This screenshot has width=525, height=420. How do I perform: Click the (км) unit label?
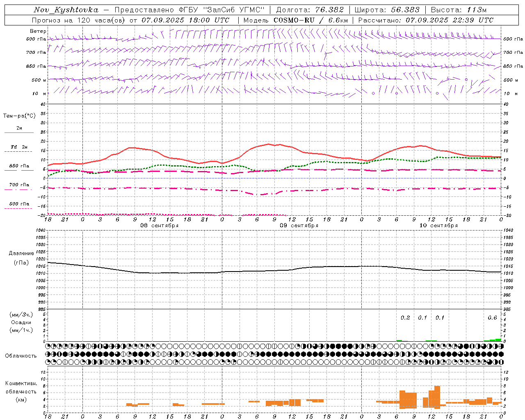point(21,399)
